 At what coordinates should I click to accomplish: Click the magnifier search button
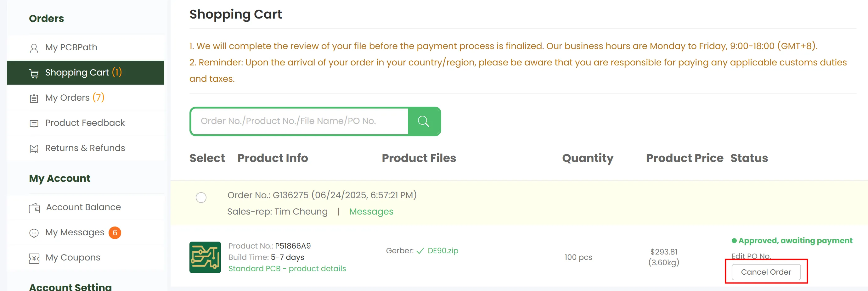pos(424,121)
